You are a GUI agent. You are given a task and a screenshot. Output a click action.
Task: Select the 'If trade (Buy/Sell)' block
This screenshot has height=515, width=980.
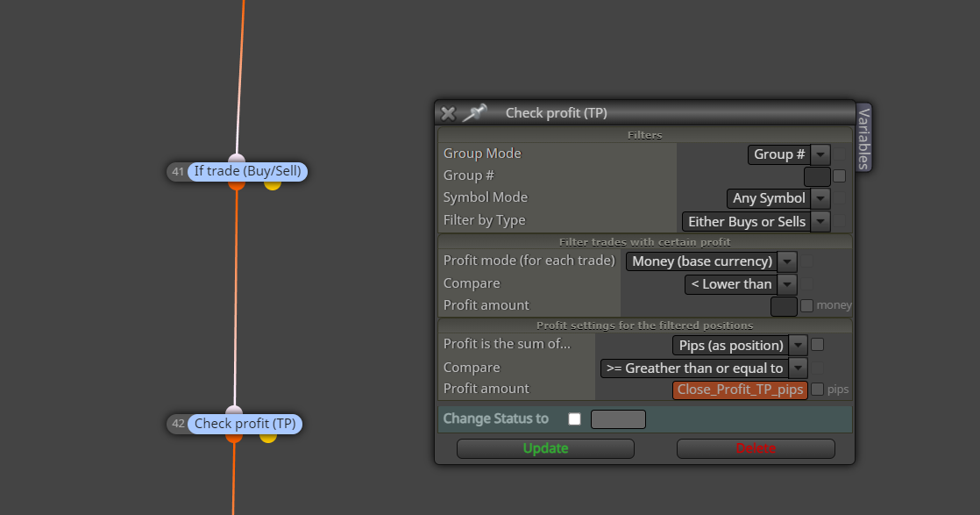click(x=247, y=171)
